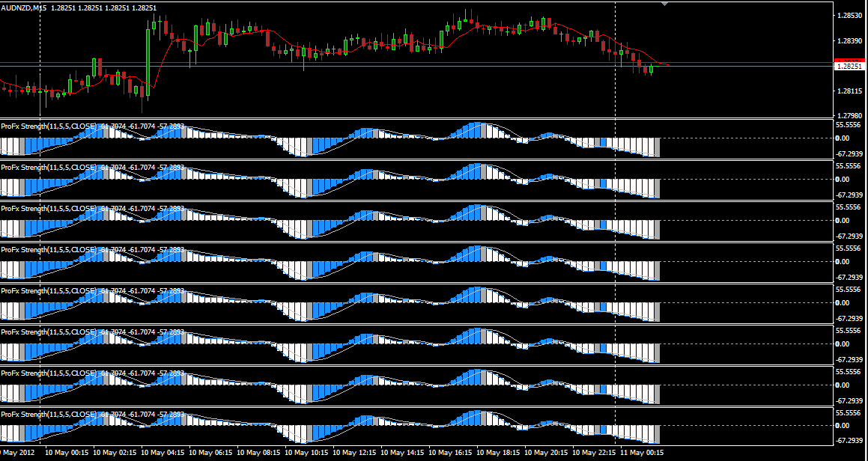The height and width of the screenshot is (461, 868).
Task: Click the 10 May 22:15 time label
Action: coord(593,452)
